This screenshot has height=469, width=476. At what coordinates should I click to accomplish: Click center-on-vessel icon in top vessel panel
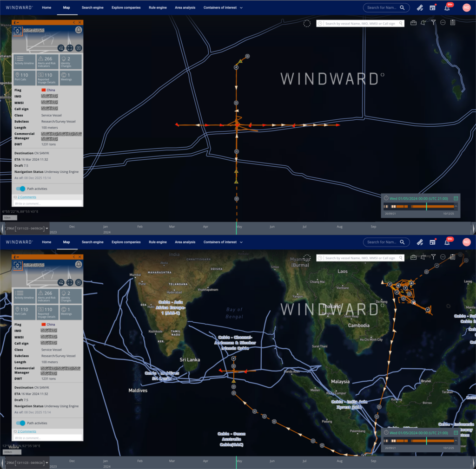(x=18, y=31)
